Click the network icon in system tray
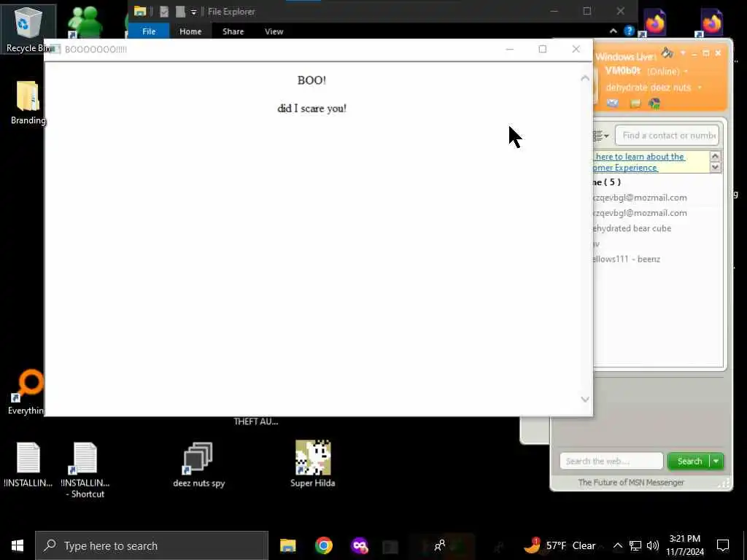 pyautogui.click(x=635, y=545)
